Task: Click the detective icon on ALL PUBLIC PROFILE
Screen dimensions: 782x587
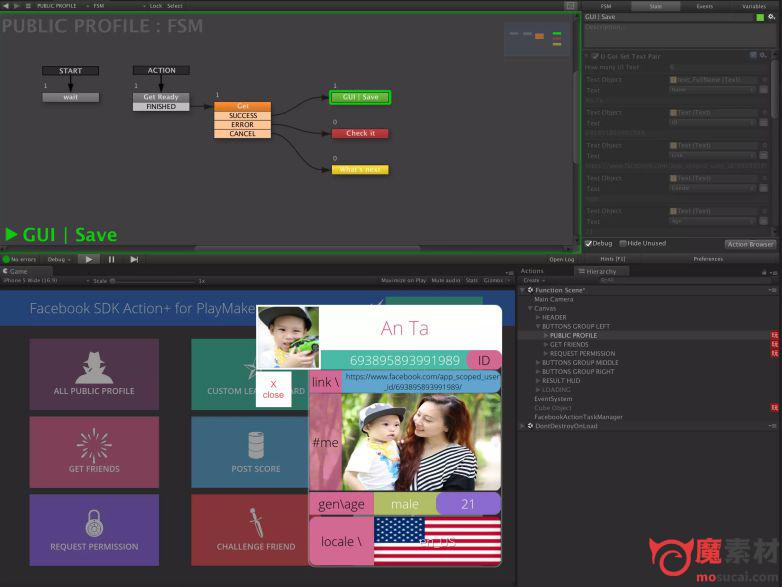Action: tap(94, 367)
